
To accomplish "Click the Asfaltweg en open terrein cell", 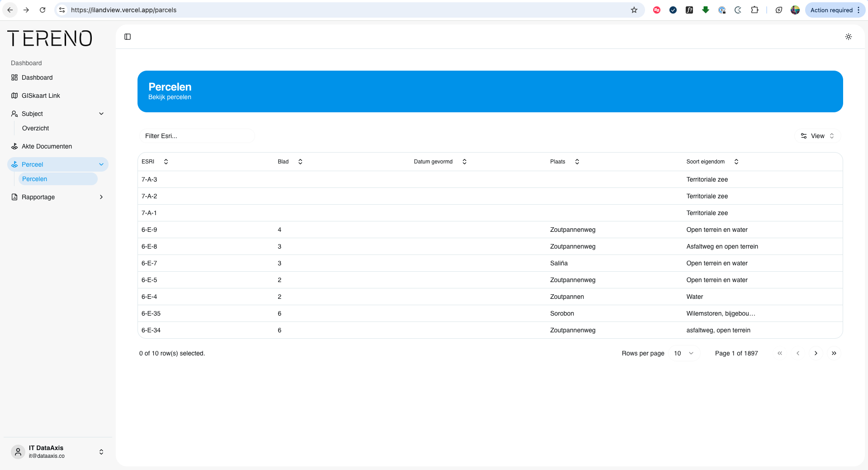I will [x=722, y=246].
